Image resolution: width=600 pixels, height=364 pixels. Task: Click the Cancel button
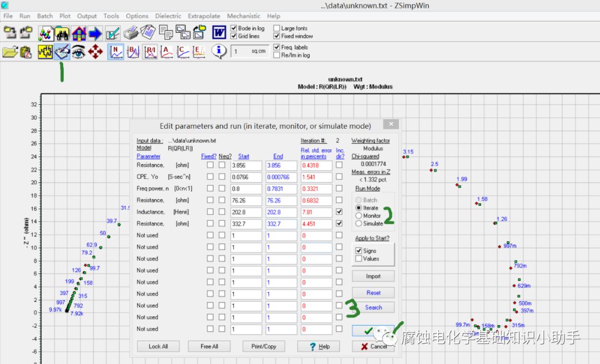[x=373, y=346]
